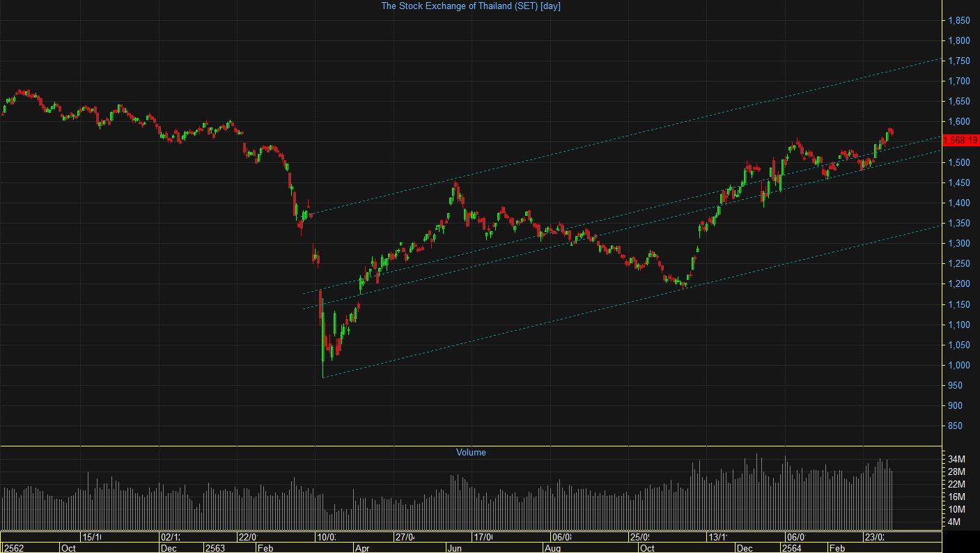The image size is (980, 553).
Task: Select the Apr month label
Action: click(362, 548)
